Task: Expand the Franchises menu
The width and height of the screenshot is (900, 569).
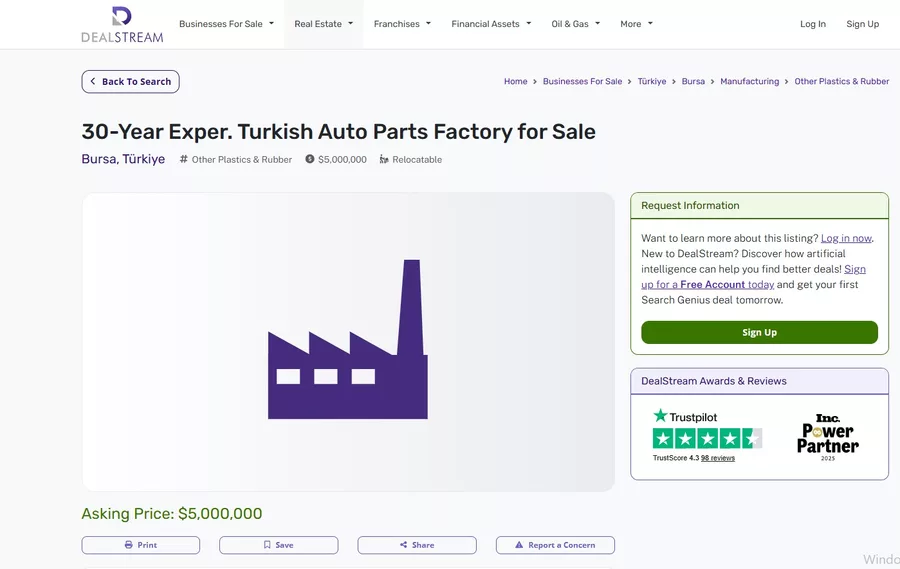Action: pos(402,24)
